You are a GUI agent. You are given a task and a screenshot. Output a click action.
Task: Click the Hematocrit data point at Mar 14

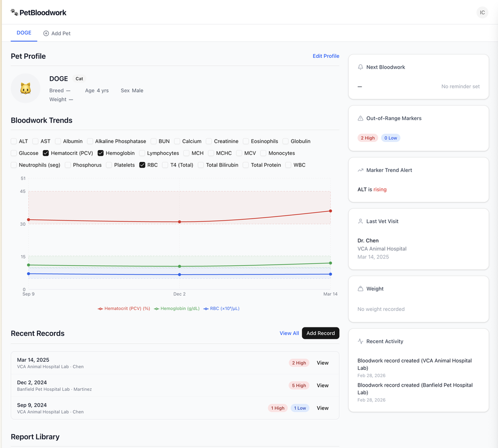point(331,211)
